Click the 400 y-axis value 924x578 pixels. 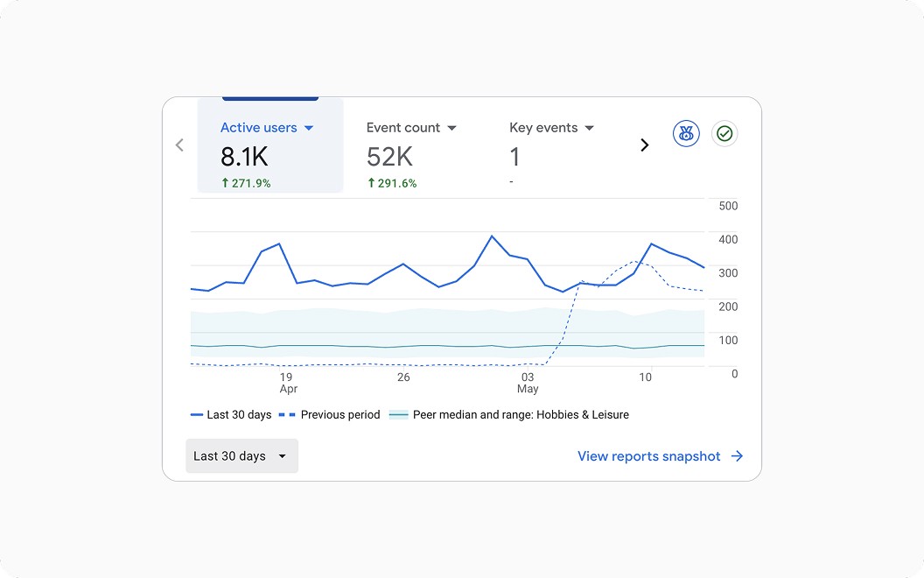(728, 239)
